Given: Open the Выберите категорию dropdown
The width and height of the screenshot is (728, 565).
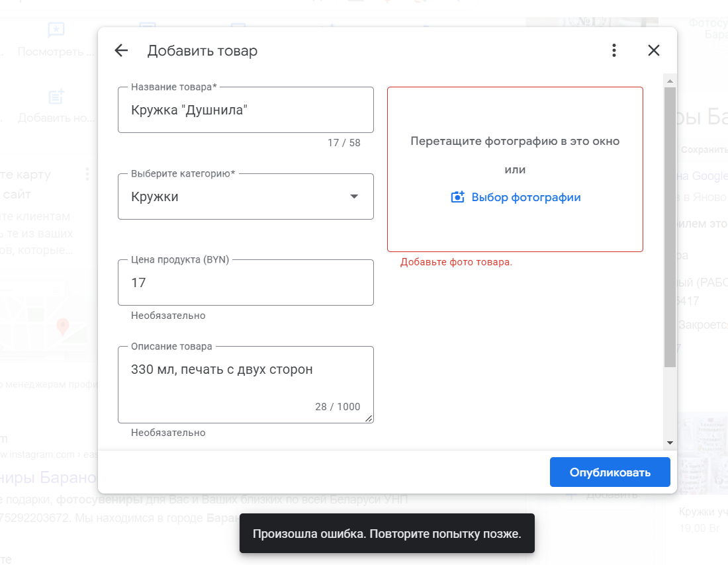Looking at the screenshot, I should point(246,197).
